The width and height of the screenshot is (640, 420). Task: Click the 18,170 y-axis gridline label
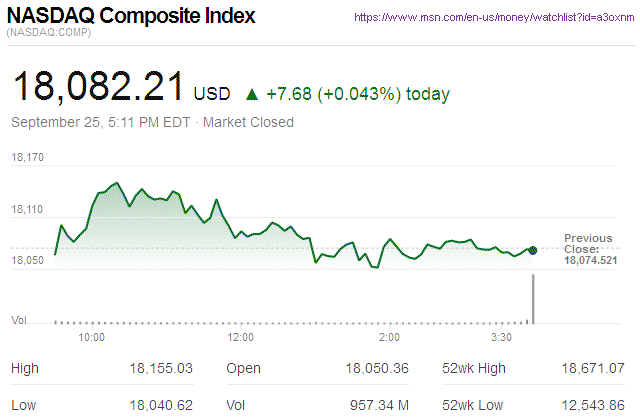click(x=28, y=158)
